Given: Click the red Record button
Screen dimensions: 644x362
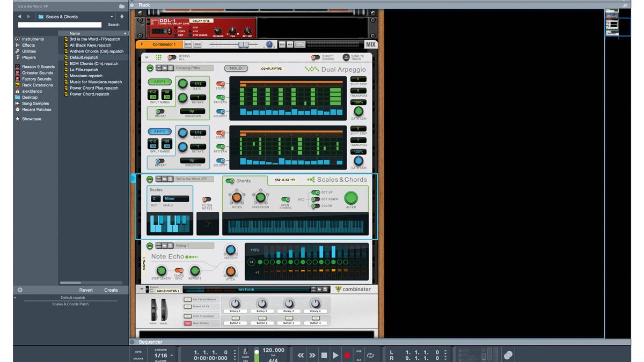Looking at the screenshot, I should 347,355.
